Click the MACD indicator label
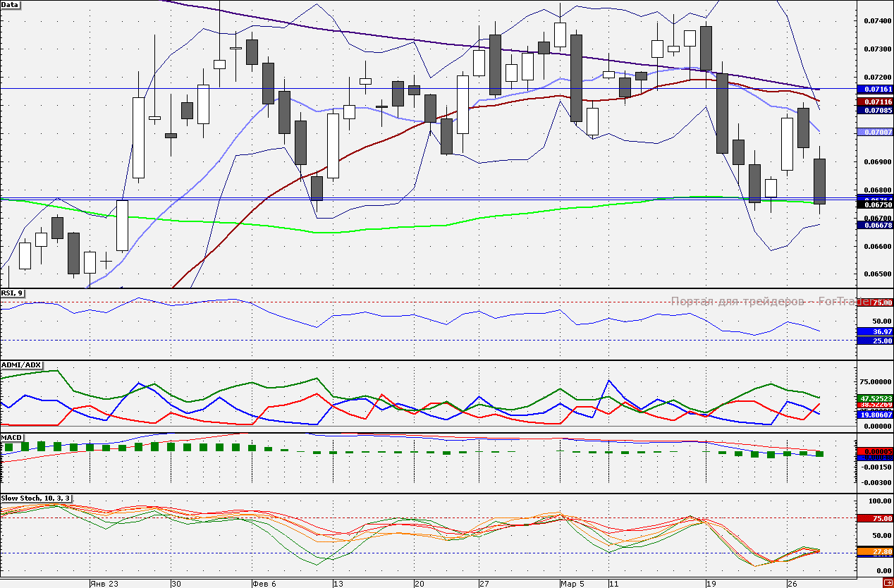The image size is (894, 588). pyautogui.click(x=11, y=437)
